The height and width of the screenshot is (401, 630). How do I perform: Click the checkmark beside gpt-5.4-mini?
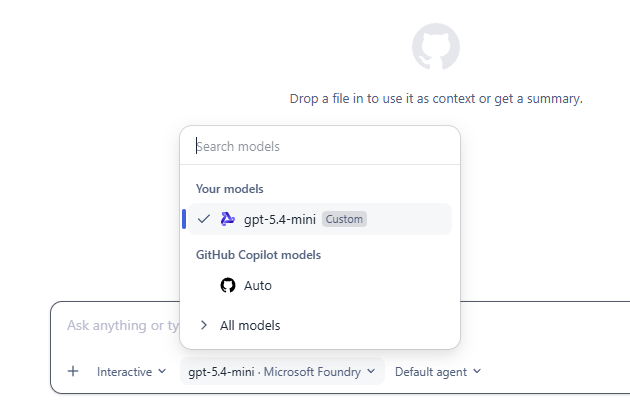[x=204, y=219]
